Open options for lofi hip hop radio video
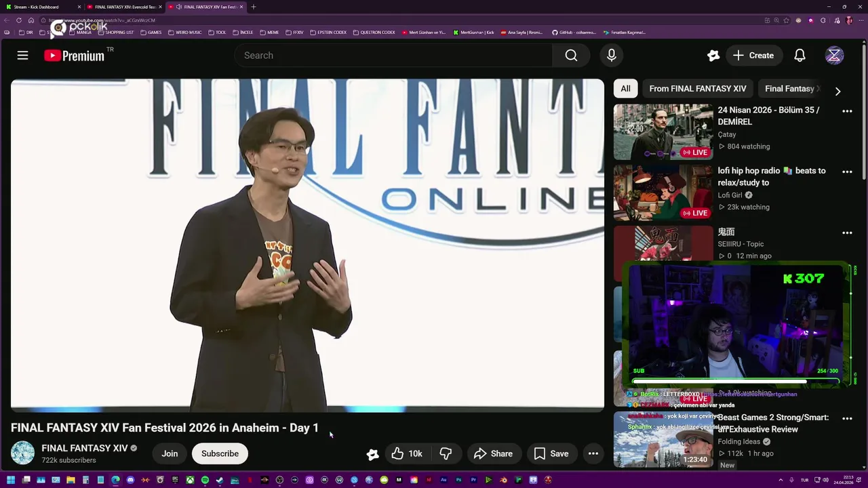 (x=847, y=172)
